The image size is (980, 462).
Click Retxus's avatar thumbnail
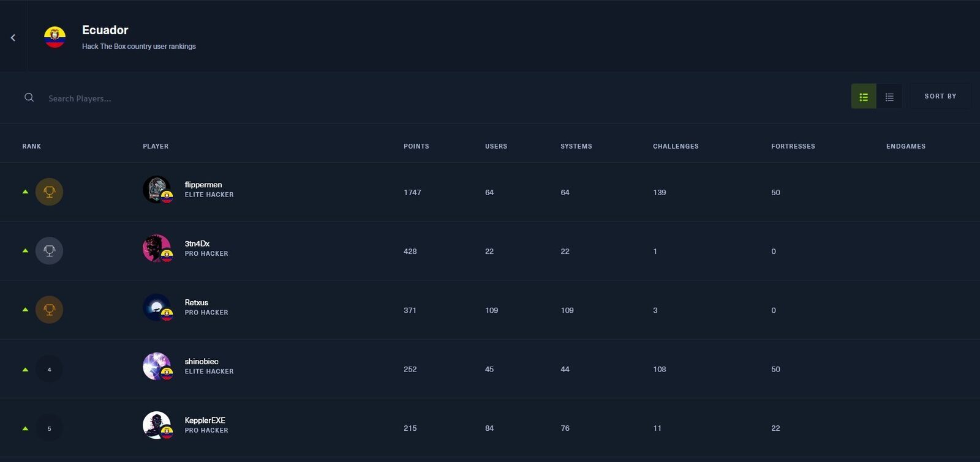tap(157, 307)
